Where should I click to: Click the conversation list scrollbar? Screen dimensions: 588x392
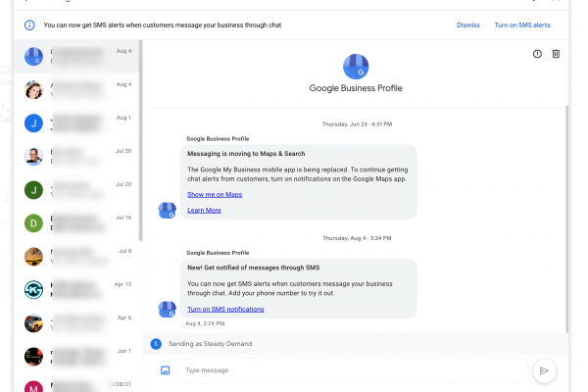tap(140, 137)
